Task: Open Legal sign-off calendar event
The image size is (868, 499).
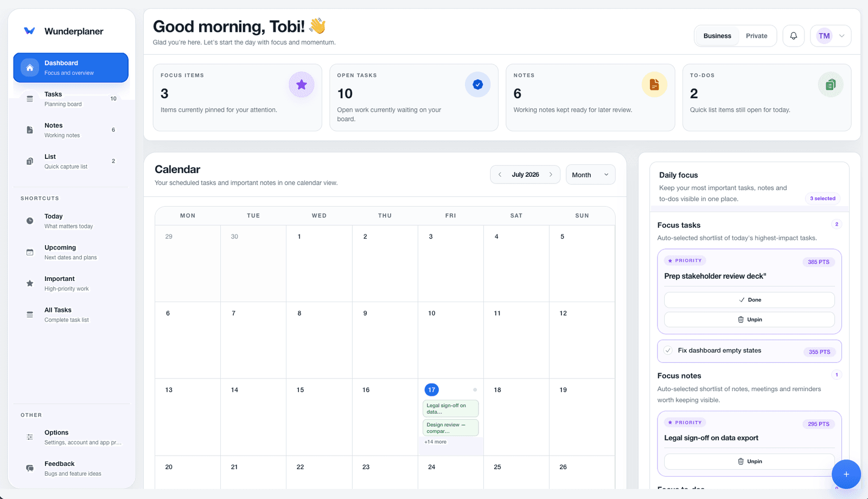Action: point(451,408)
